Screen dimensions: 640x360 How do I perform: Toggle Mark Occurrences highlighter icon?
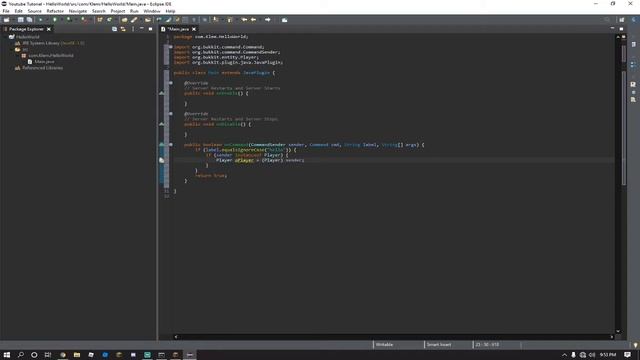pyautogui.click(x=168, y=20)
